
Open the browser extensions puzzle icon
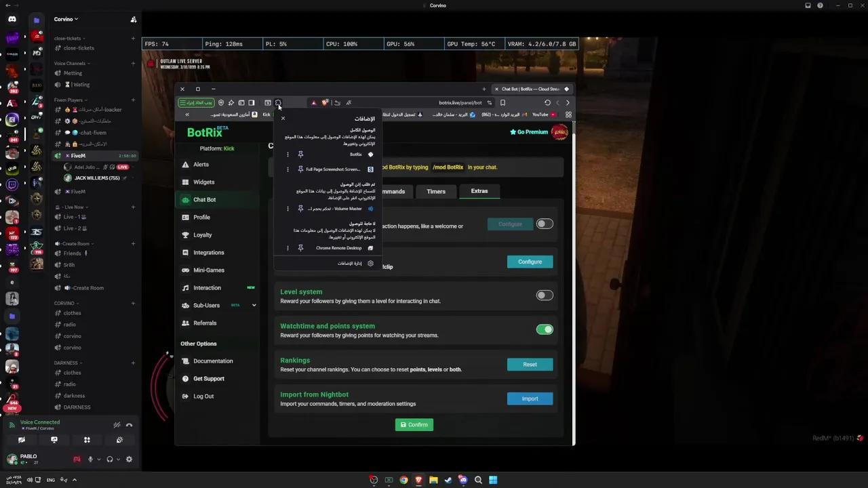coord(278,102)
